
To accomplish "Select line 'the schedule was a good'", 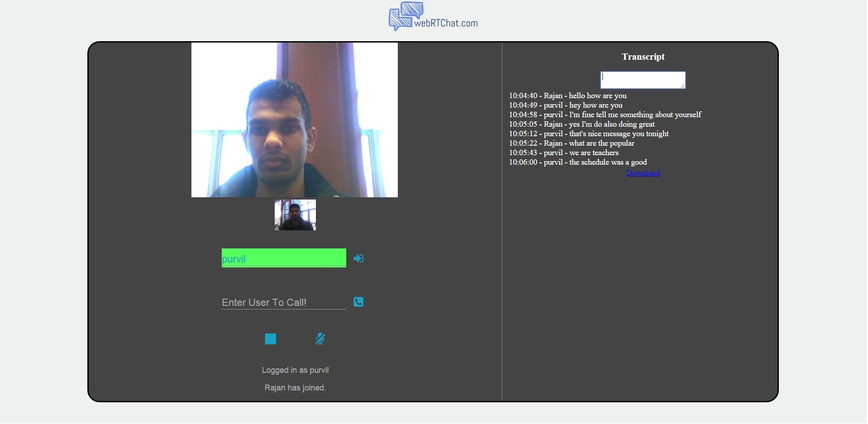I will (x=578, y=162).
